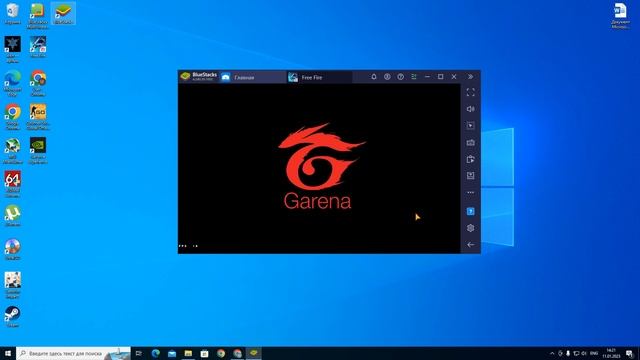Show hidden system tray icons
640x360 pixels.
pos(552,353)
